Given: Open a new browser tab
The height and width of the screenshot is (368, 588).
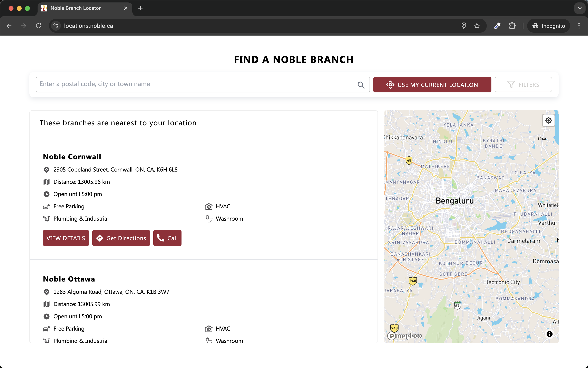Looking at the screenshot, I should click(x=140, y=8).
